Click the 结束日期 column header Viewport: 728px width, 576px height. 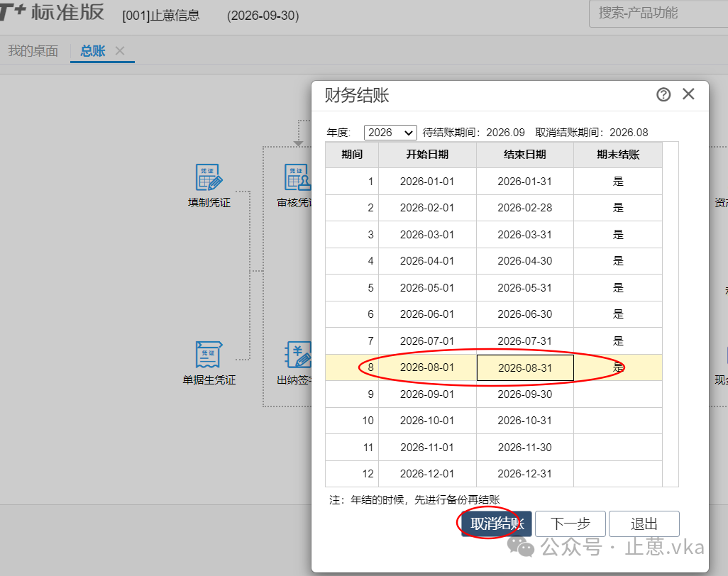[x=524, y=155]
